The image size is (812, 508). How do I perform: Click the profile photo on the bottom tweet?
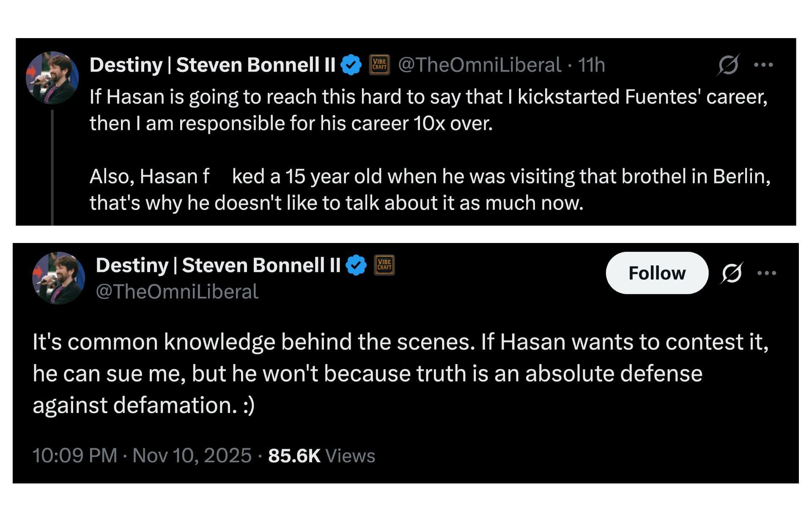click(x=58, y=278)
